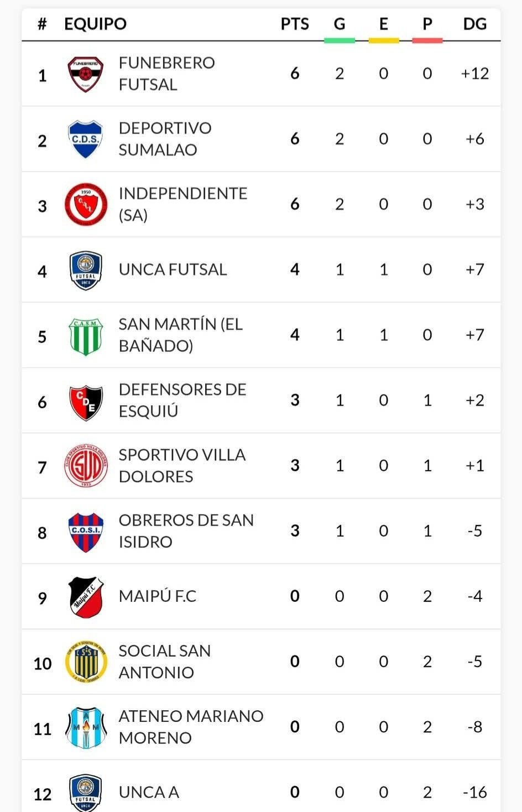Tap the San Martín green striped crest
Viewport: 522px width, 812px height.
tap(86, 336)
